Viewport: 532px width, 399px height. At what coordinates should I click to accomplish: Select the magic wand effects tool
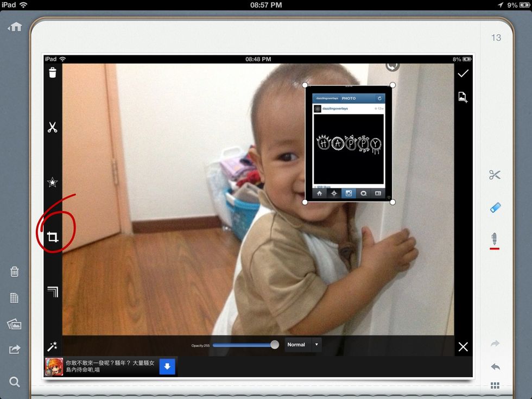point(53,346)
